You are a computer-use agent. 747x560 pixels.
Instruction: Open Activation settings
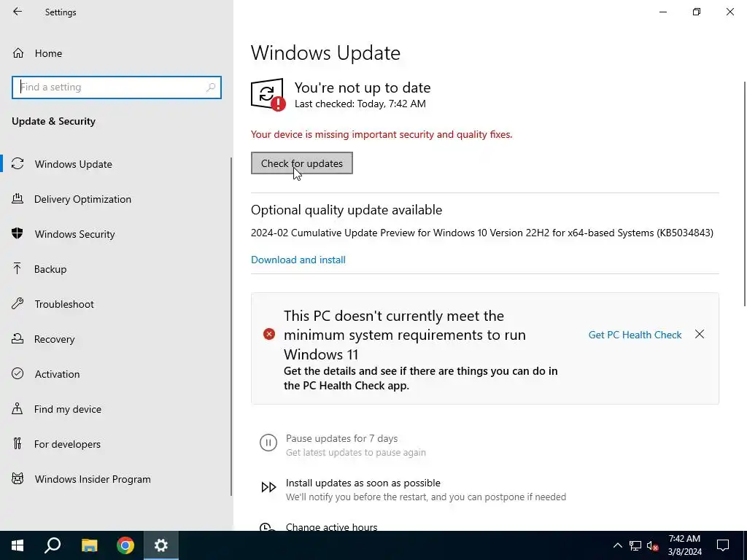pyautogui.click(x=115, y=374)
